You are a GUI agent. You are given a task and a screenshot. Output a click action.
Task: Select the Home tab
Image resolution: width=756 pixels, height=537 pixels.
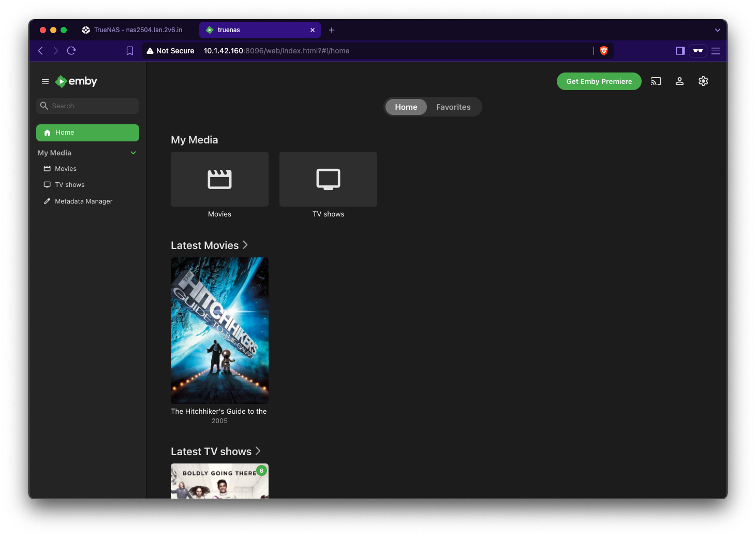406,107
